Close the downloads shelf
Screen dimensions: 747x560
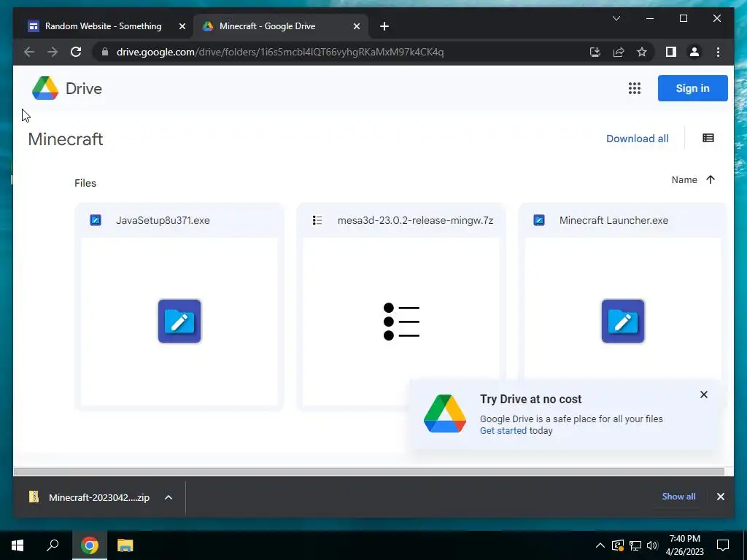click(x=720, y=497)
